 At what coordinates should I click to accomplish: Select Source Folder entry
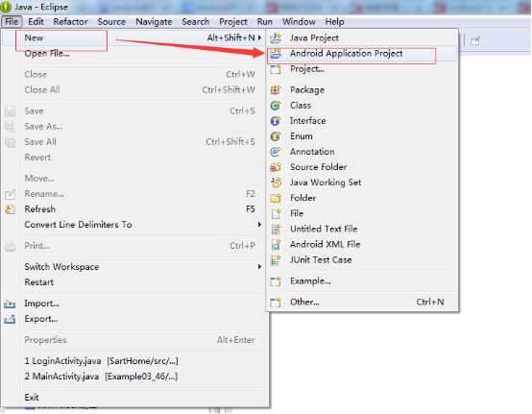[x=362, y=167]
